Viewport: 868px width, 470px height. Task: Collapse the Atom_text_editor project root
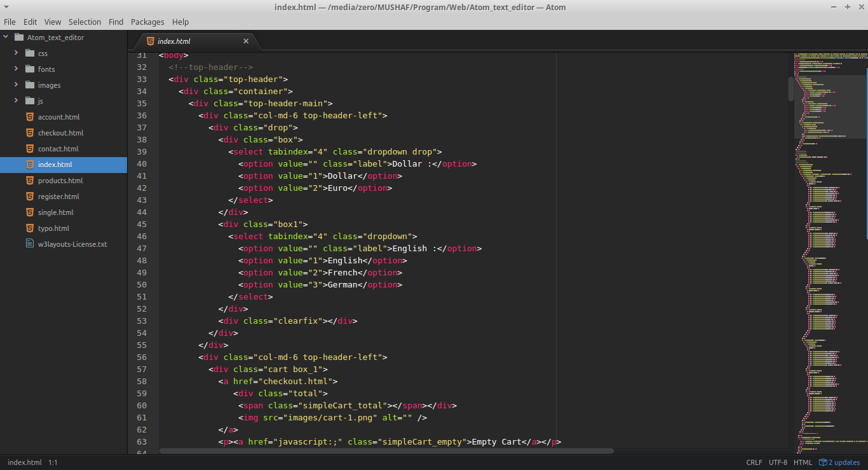coord(5,37)
